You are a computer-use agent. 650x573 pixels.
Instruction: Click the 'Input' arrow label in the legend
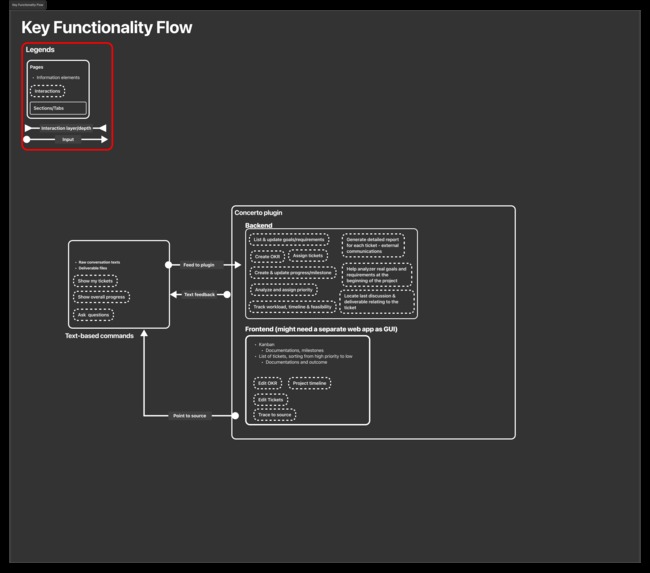(x=68, y=140)
